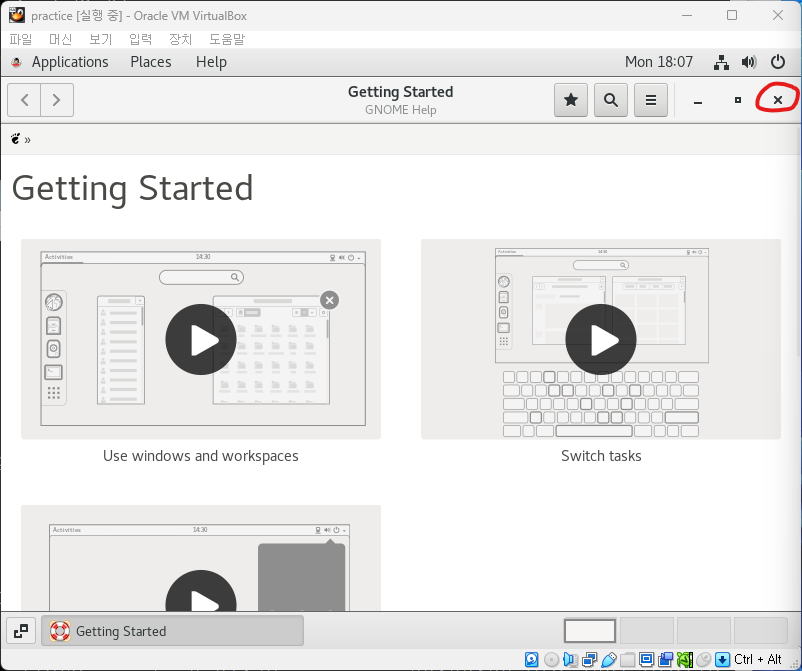Click the GNOME foot home breadcrumb
Image resolution: width=802 pixels, height=671 pixels.
tap(16, 139)
